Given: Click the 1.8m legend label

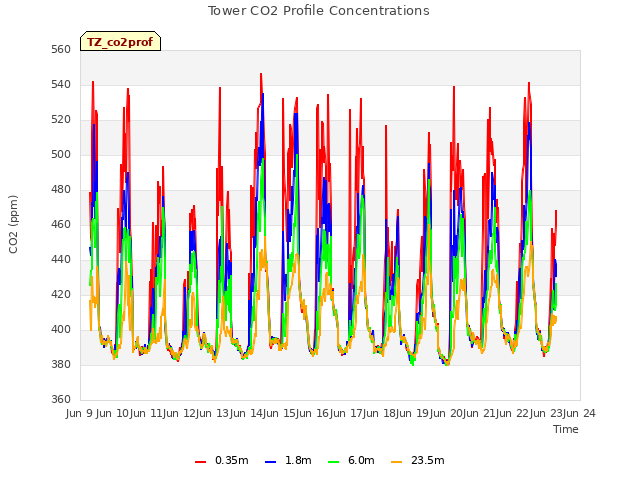Looking at the screenshot, I should (x=298, y=460).
